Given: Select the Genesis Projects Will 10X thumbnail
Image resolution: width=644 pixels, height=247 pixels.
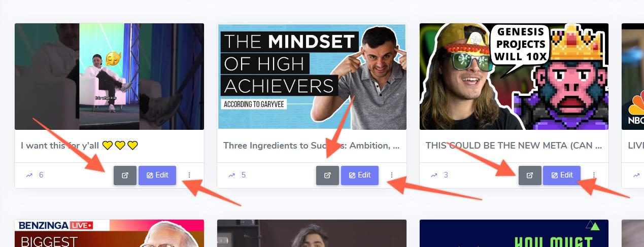Looking at the screenshot, I should coord(514,77).
